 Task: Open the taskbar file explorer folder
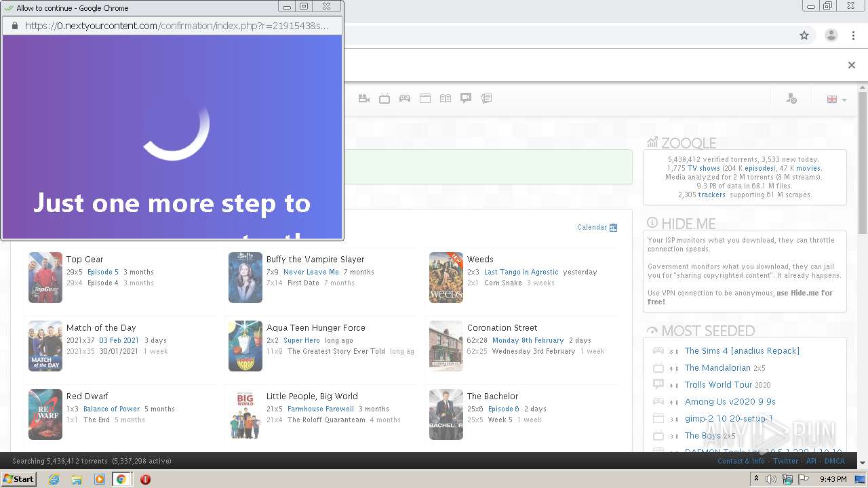[77, 479]
